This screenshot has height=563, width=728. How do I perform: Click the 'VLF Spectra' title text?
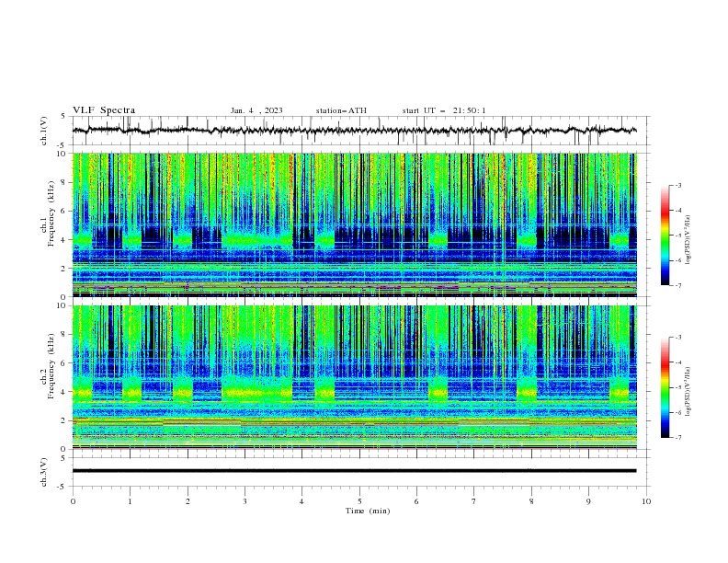(104, 110)
